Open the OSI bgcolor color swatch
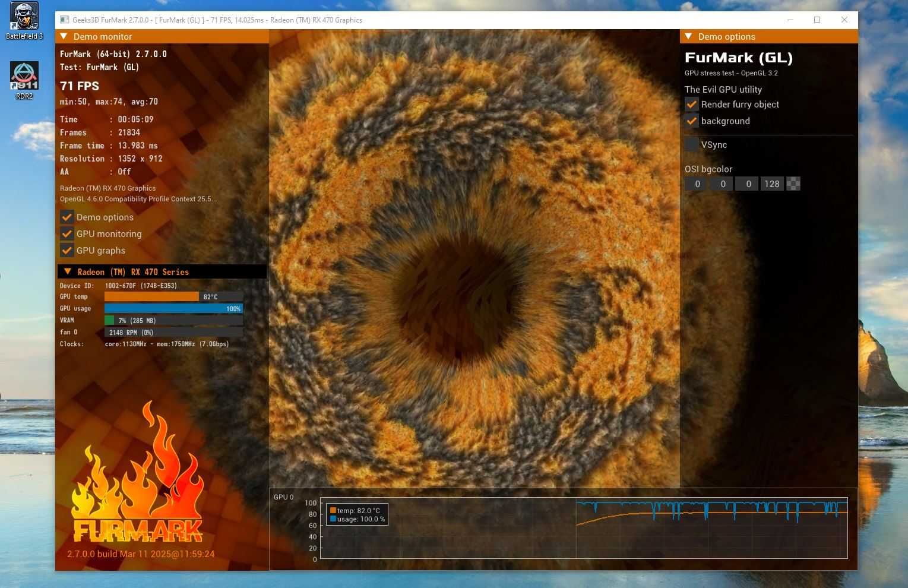This screenshot has height=588, width=908. pos(793,184)
